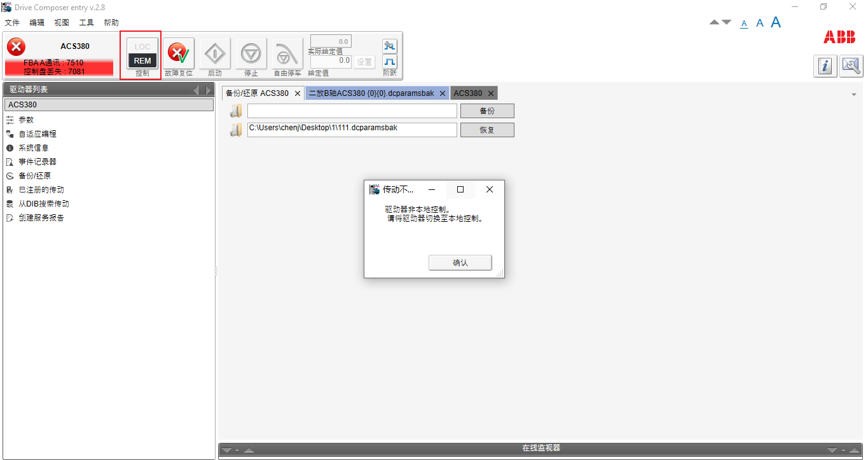Viewport: 868px width, 460px height.
Task: Switch to the 二放B轴ACS380 dcparamsbak tab
Action: (x=371, y=93)
